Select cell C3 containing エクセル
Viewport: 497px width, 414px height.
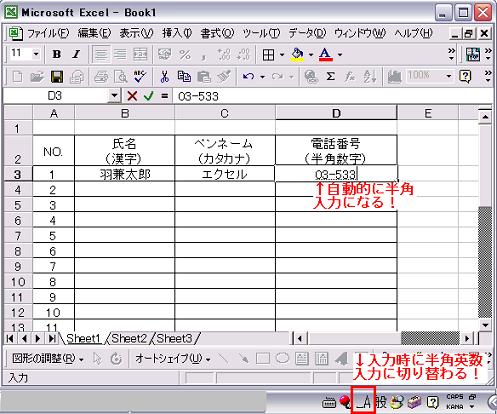tap(225, 174)
